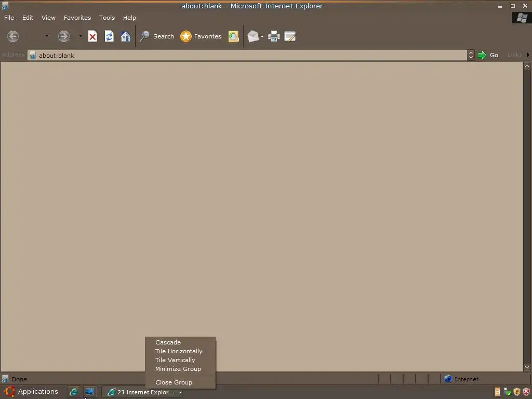Click the Edit notepad icon

coord(290,36)
